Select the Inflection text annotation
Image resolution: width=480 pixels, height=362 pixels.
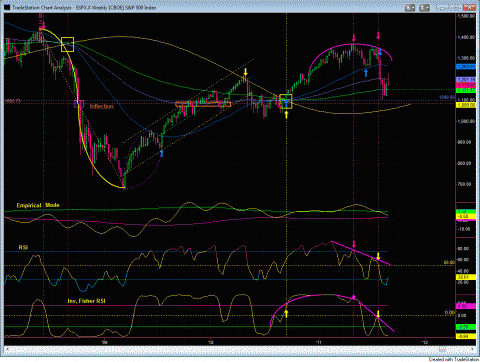102,107
